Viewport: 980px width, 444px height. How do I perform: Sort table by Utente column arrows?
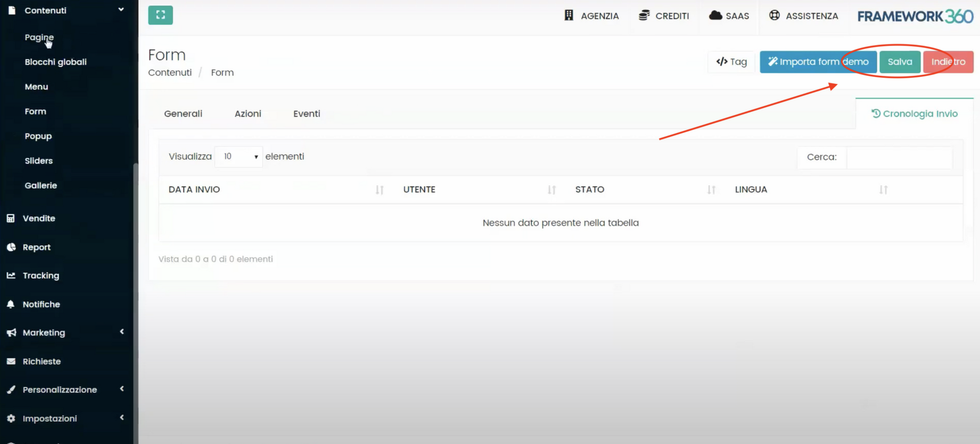pyautogui.click(x=551, y=190)
